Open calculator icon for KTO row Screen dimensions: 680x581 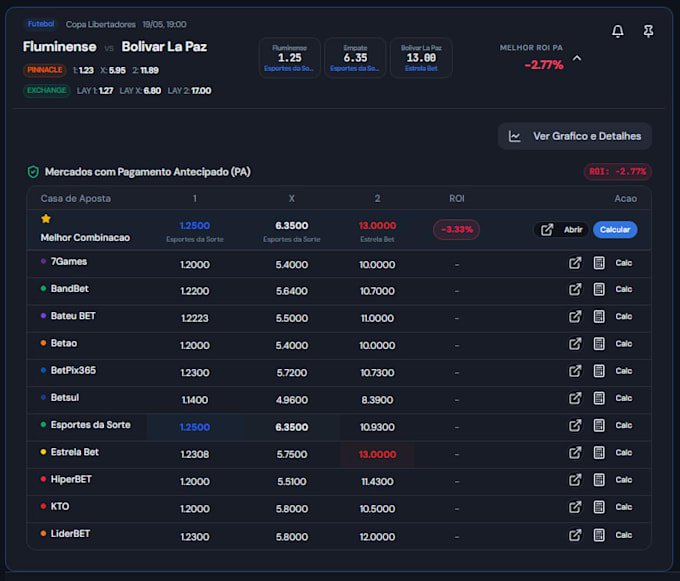point(599,507)
